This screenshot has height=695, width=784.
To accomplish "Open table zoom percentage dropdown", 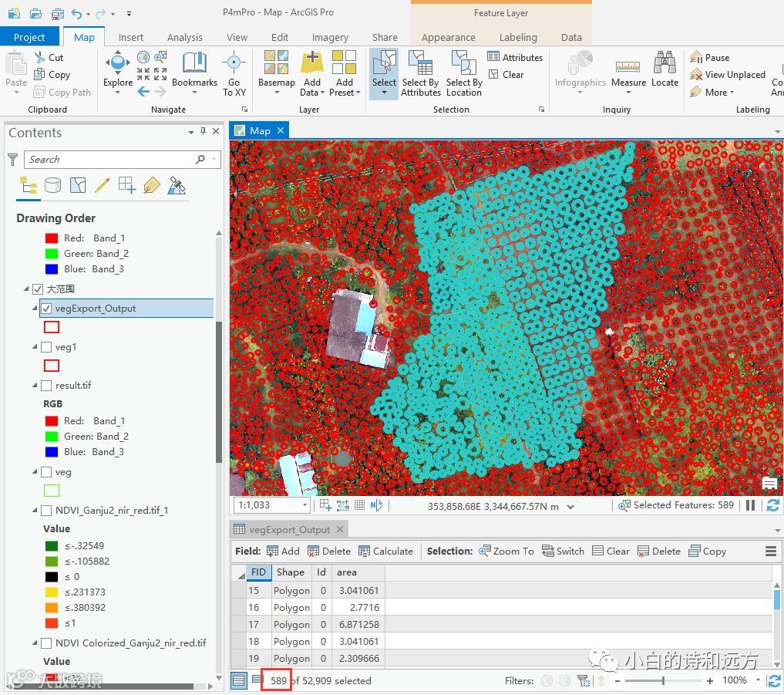I will pyautogui.click(x=759, y=680).
